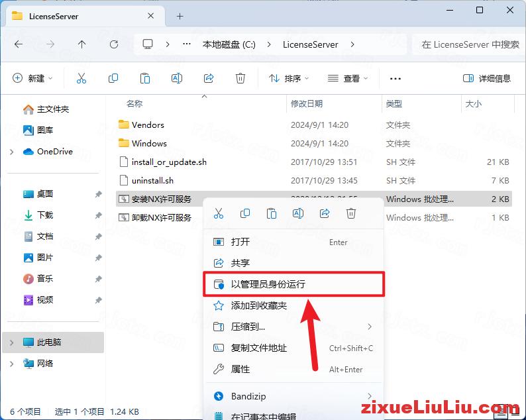The height and width of the screenshot is (420, 526).
Task: Open the 查看 view dropdown
Action: coord(348,78)
